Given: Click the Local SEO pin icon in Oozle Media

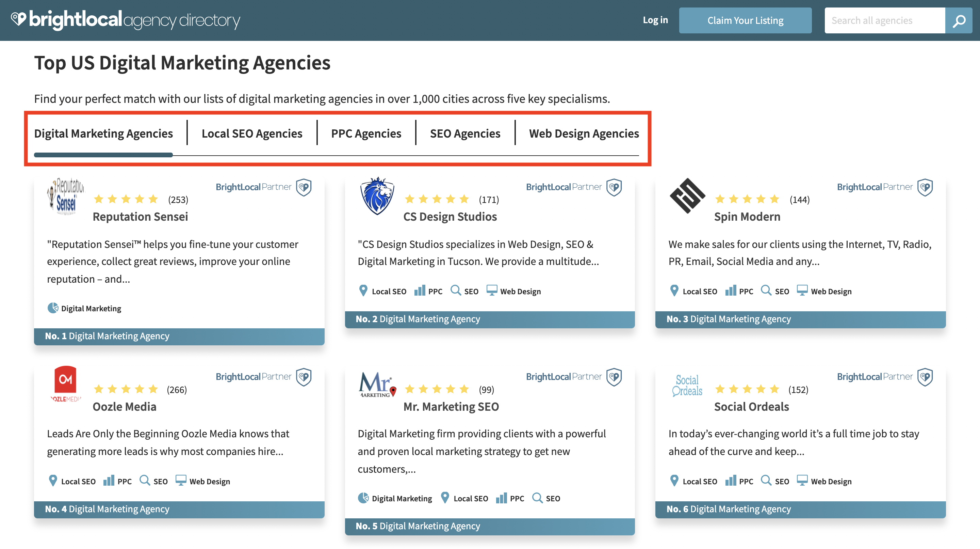Looking at the screenshot, I should pos(53,481).
